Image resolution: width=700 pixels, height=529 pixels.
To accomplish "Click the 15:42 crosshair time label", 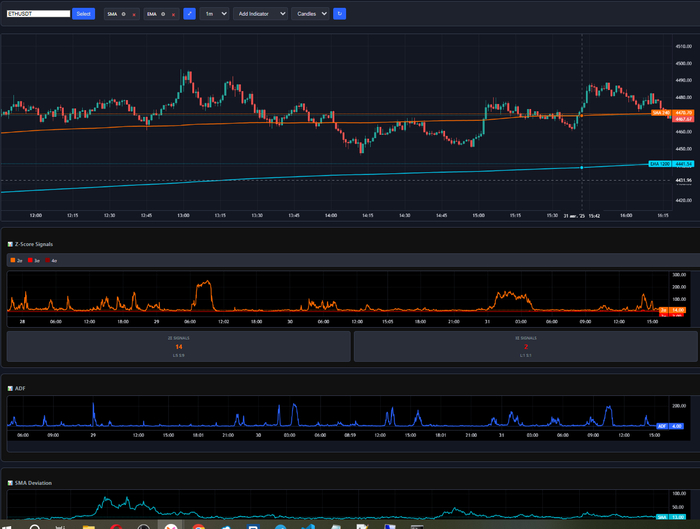I will coord(582,216).
